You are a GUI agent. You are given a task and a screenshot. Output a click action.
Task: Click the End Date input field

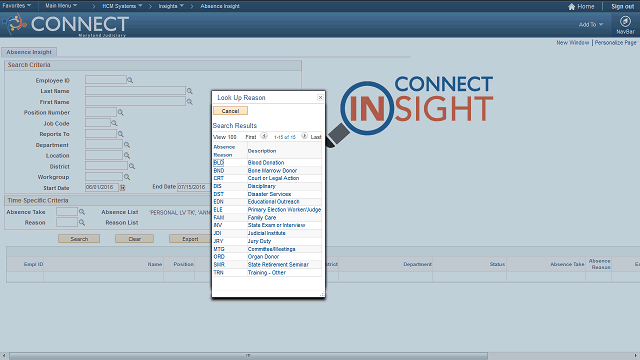tap(194, 187)
